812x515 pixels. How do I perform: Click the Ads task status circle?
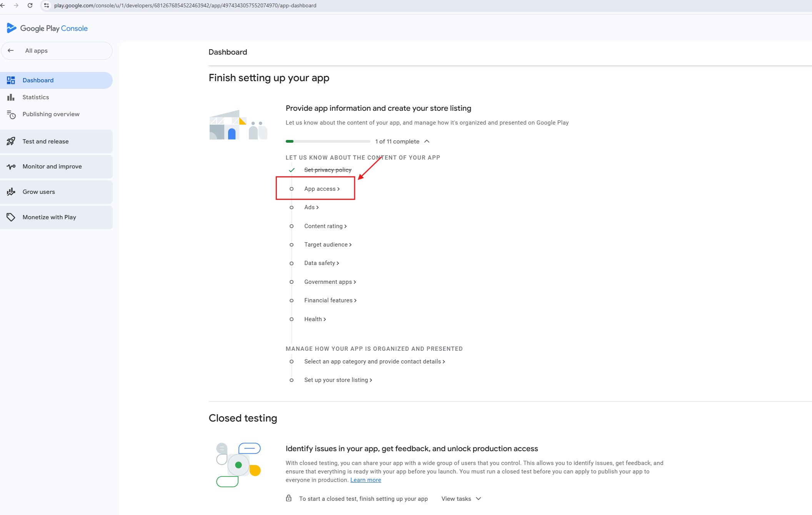(292, 207)
